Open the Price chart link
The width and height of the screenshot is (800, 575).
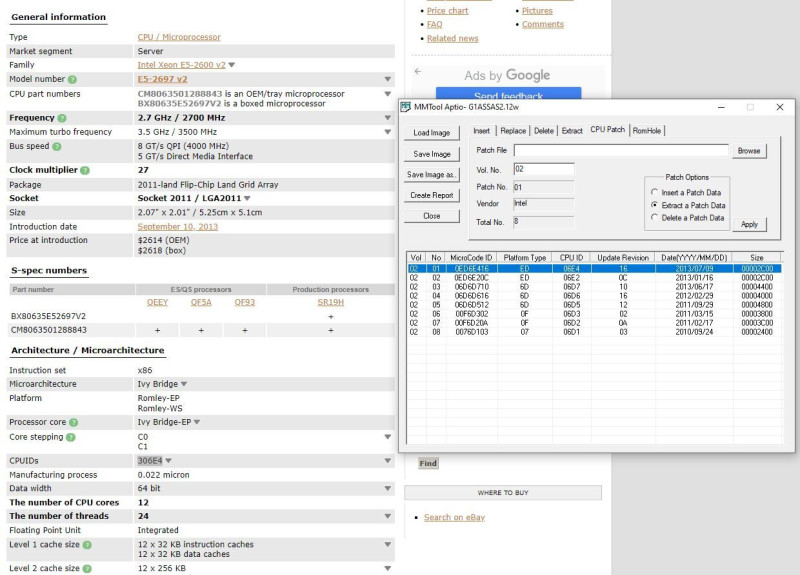[x=447, y=11]
